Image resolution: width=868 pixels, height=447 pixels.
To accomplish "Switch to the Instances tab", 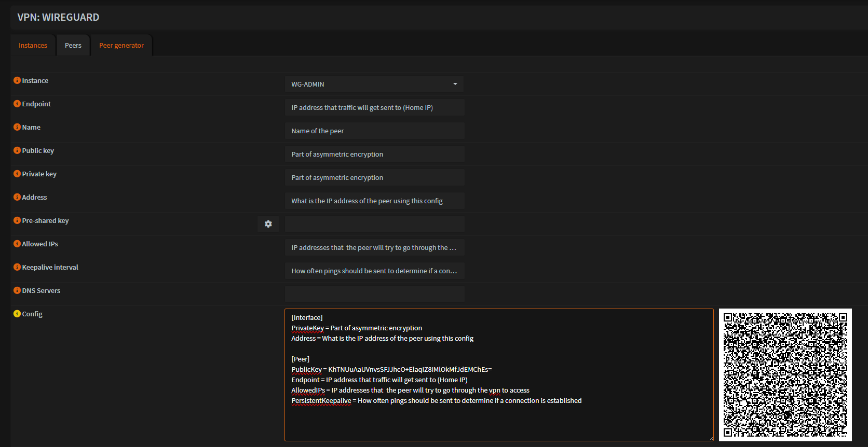I will click(x=33, y=46).
